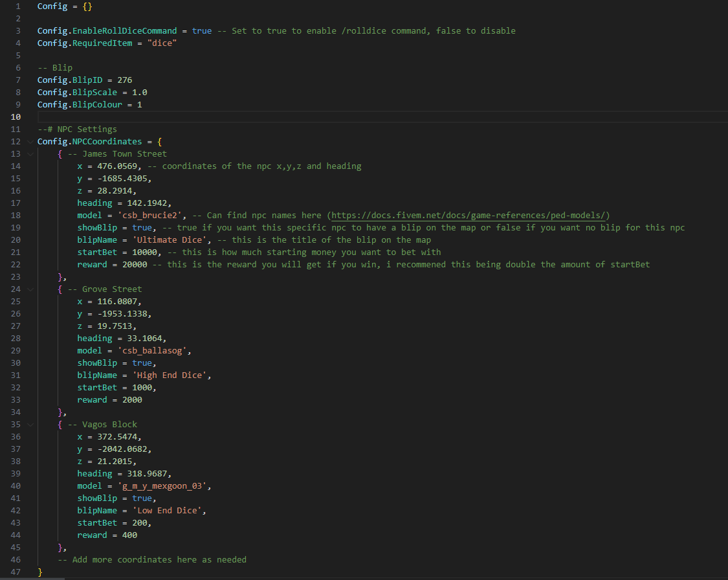This screenshot has height=580, width=728.
Task: Collapse the Config.NPCCoordinates table fold arrow
Action: click(30, 142)
